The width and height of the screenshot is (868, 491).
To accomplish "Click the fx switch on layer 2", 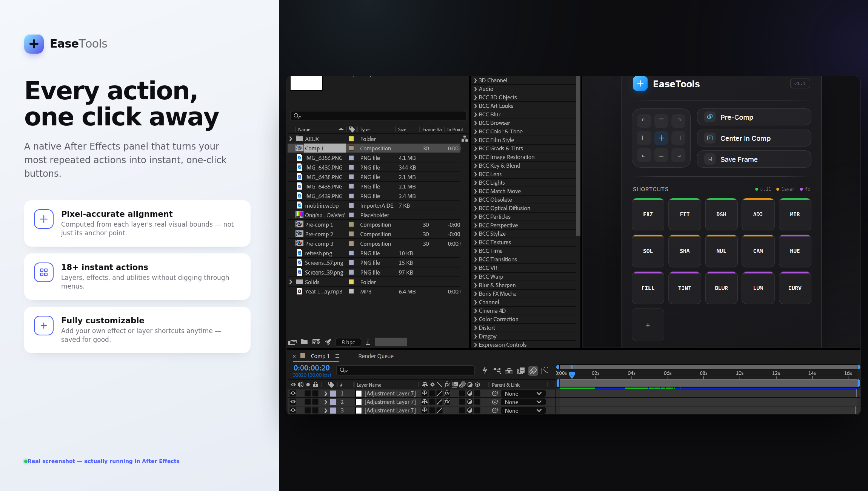I will [447, 402].
